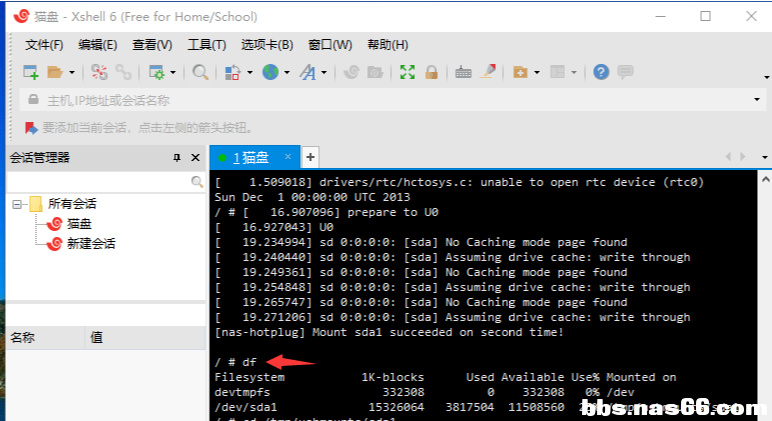772x421 pixels.
Task: Open the dropdown arrow beside Open folder icon
Action: (x=72, y=73)
